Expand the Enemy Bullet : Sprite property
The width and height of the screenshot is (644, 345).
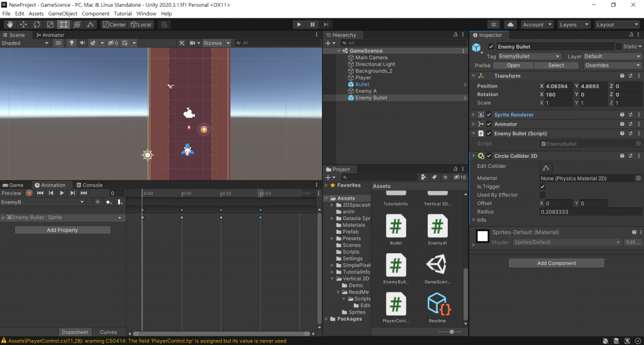(x=4, y=217)
